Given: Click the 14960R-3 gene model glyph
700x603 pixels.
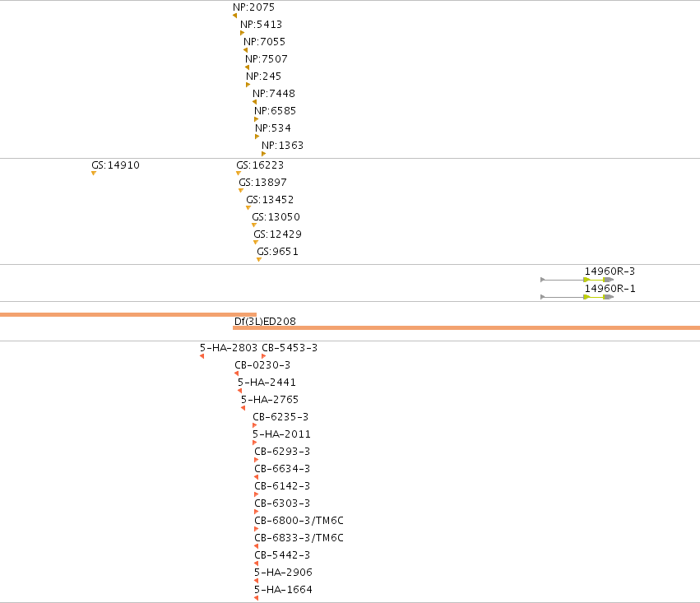Looking at the screenshot, I should (x=577, y=280).
